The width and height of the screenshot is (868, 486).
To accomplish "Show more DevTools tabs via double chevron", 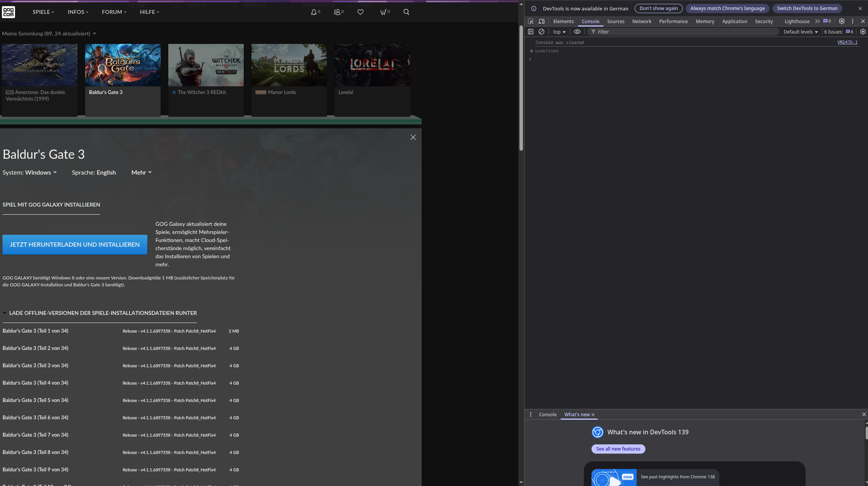I will [817, 21].
